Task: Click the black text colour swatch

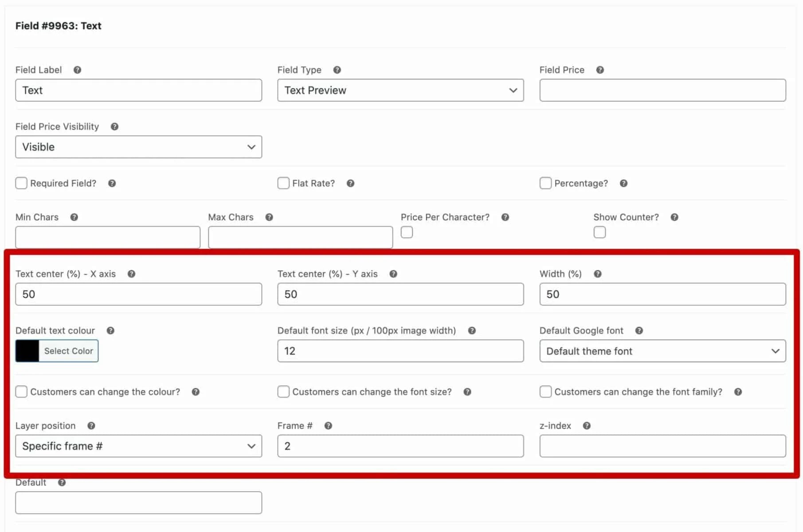Action: pos(27,351)
